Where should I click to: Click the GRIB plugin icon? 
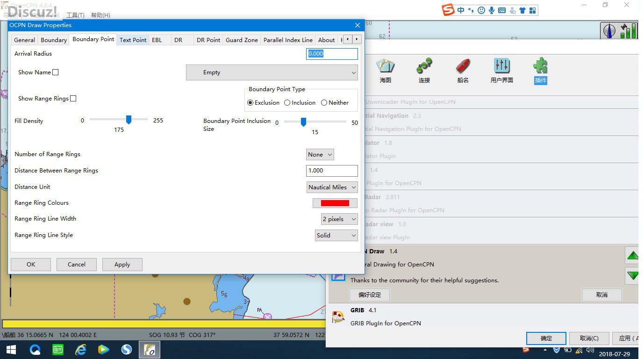pos(338,317)
